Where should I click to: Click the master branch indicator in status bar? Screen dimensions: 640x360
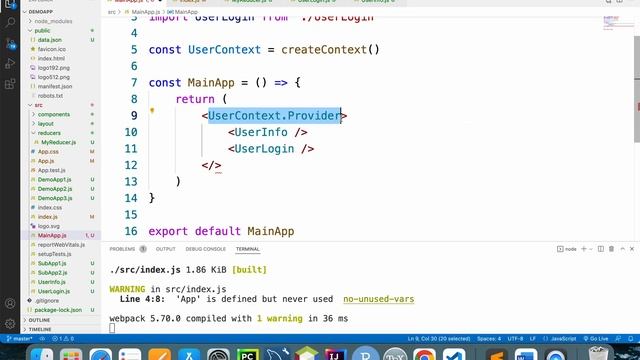point(19,339)
